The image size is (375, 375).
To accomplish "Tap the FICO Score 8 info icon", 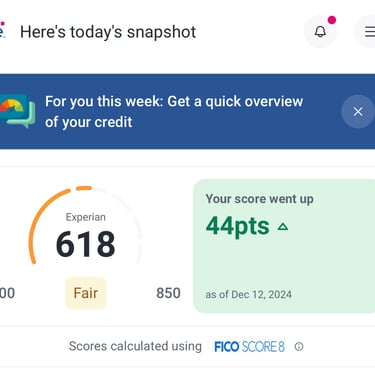I will tap(299, 347).
